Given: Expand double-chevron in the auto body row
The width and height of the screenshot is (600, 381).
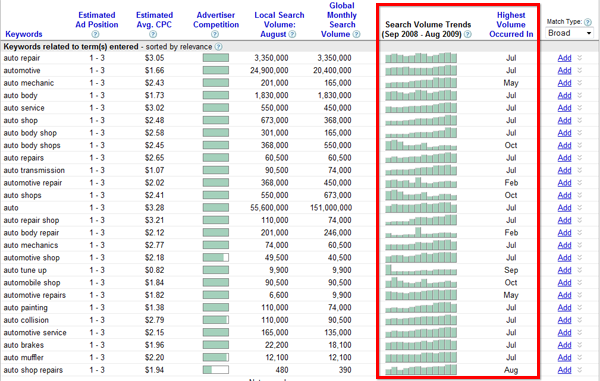Looking at the screenshot, I should pos(580,95).
